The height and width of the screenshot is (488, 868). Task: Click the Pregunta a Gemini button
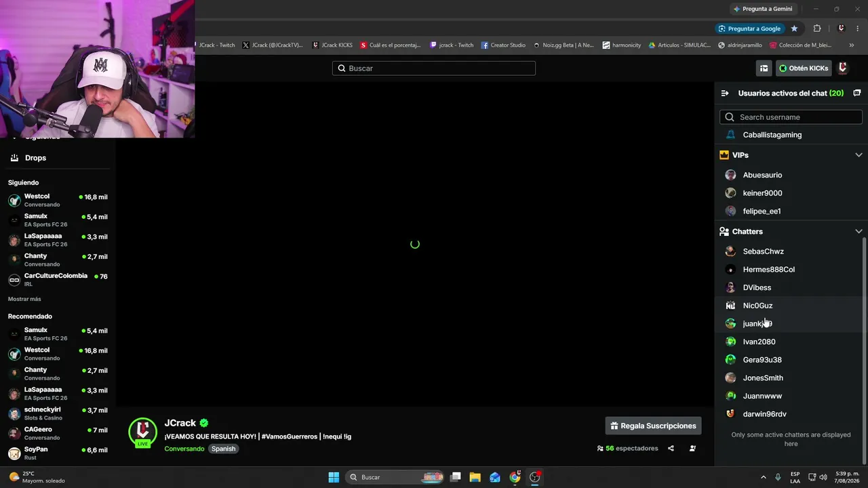[x=762, y=9]
